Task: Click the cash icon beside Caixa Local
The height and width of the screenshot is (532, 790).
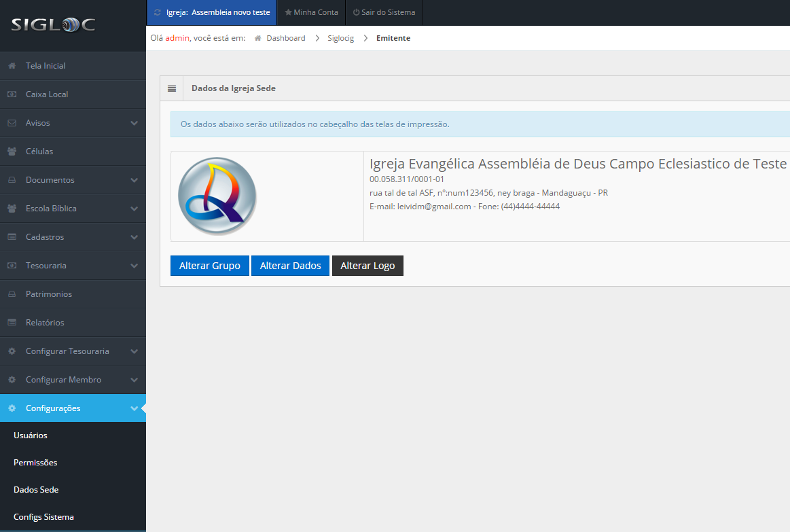Action: (x=12, y=94)
